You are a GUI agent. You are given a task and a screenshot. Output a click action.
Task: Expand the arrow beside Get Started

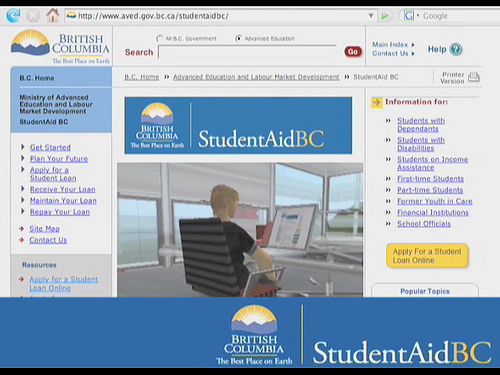(23, 147)
